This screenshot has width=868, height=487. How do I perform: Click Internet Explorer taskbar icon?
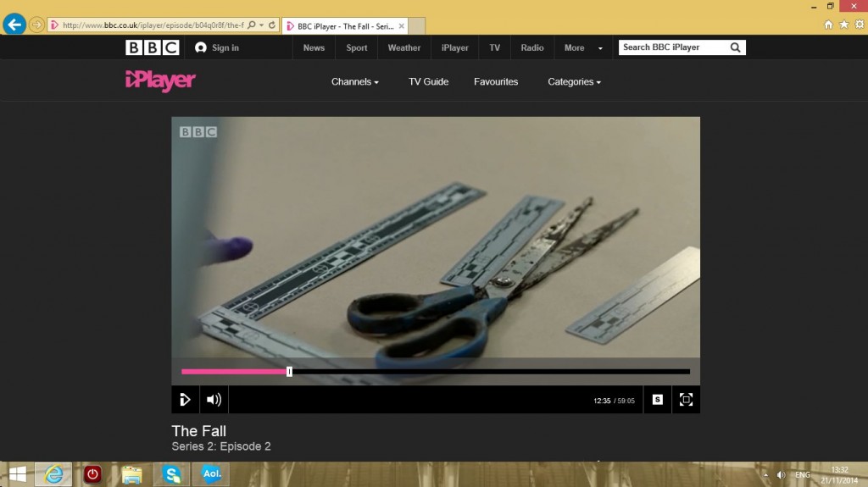coord(53,474)
